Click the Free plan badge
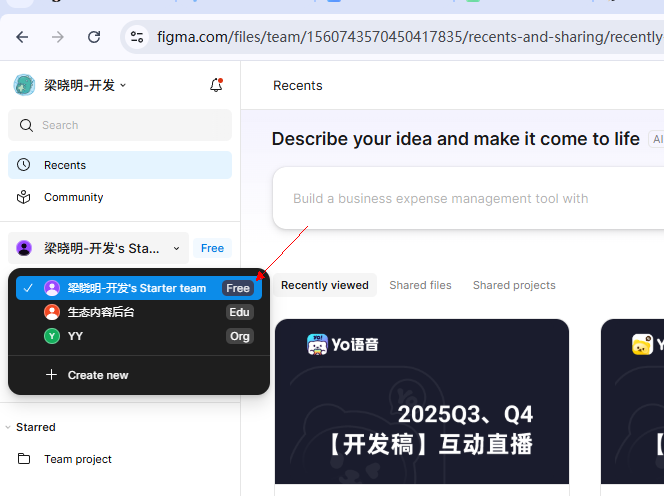Viewport: 664px width, 496px height. pos(212,248)
